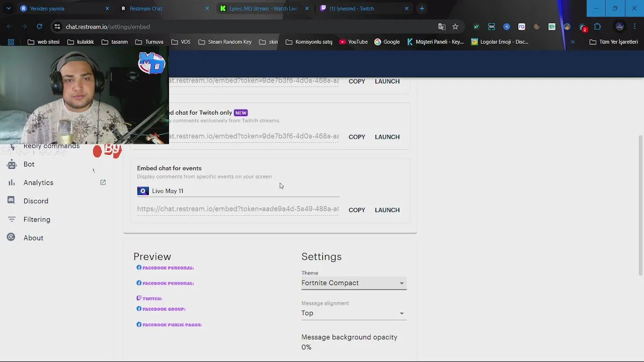The image size is (644, 362).
Task: Close the lynesmd - Twitch tab
Action: (x=407, y=9)
